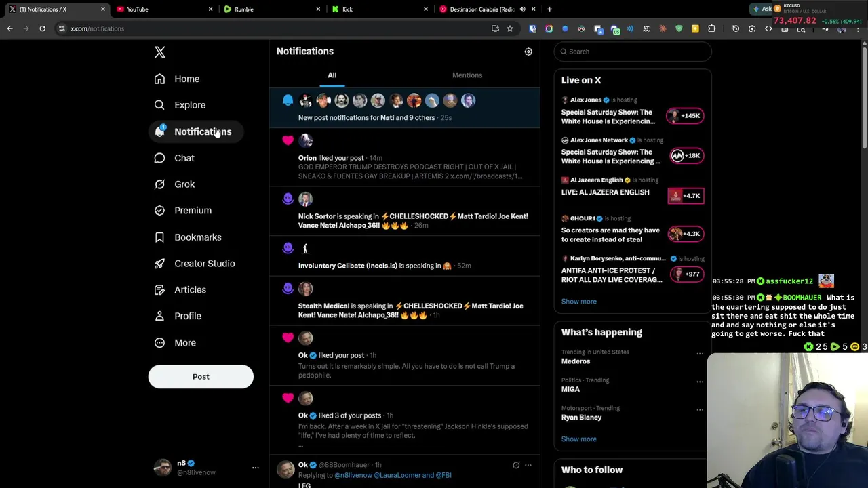Click the browser back arrow

[10, 28]
